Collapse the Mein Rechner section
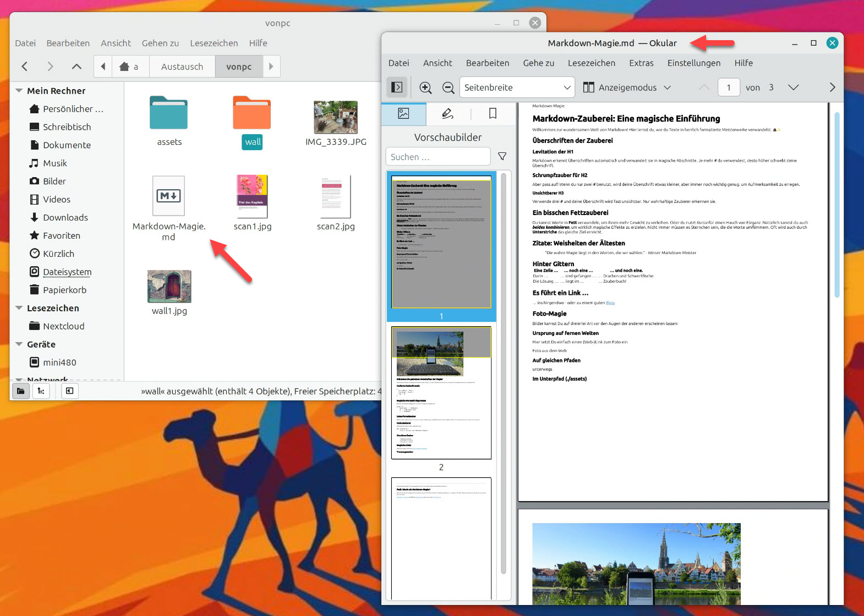Viewport: 864px width, 616px height. coord(19,91)
